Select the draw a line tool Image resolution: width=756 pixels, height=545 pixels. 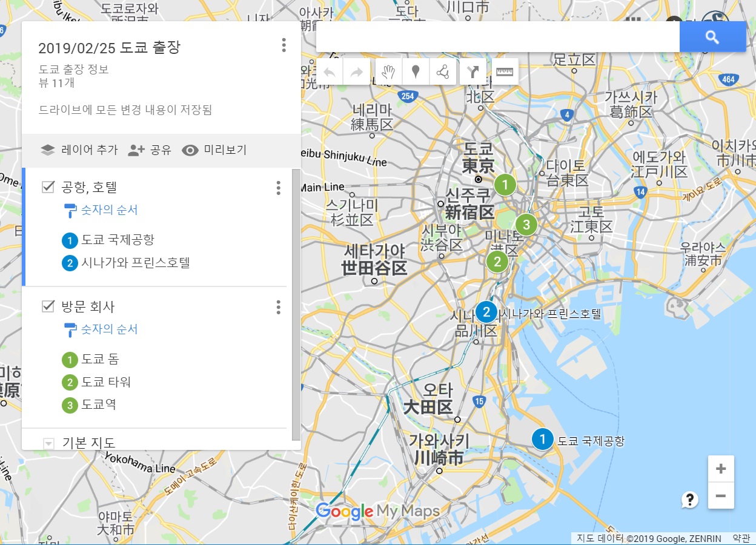[443, 71]
